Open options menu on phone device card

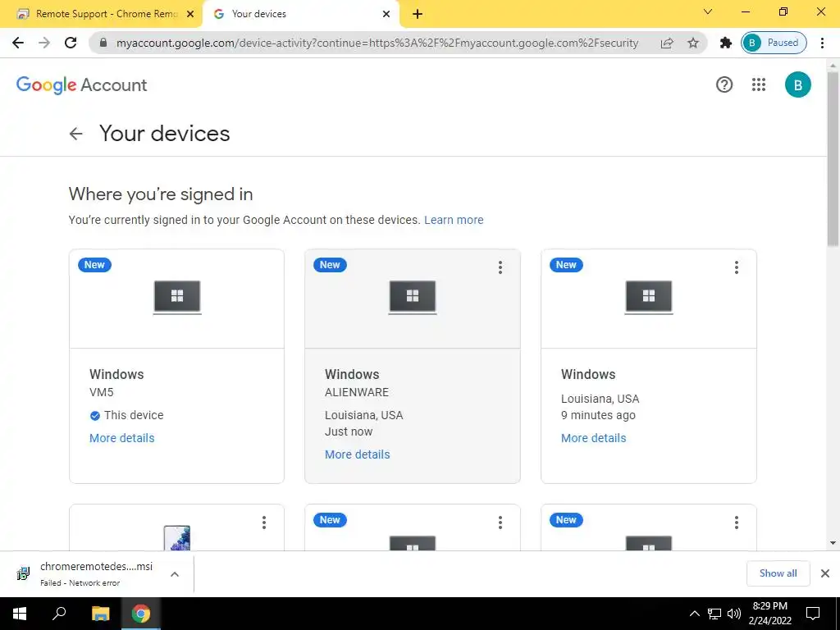[x=264, y=523]
